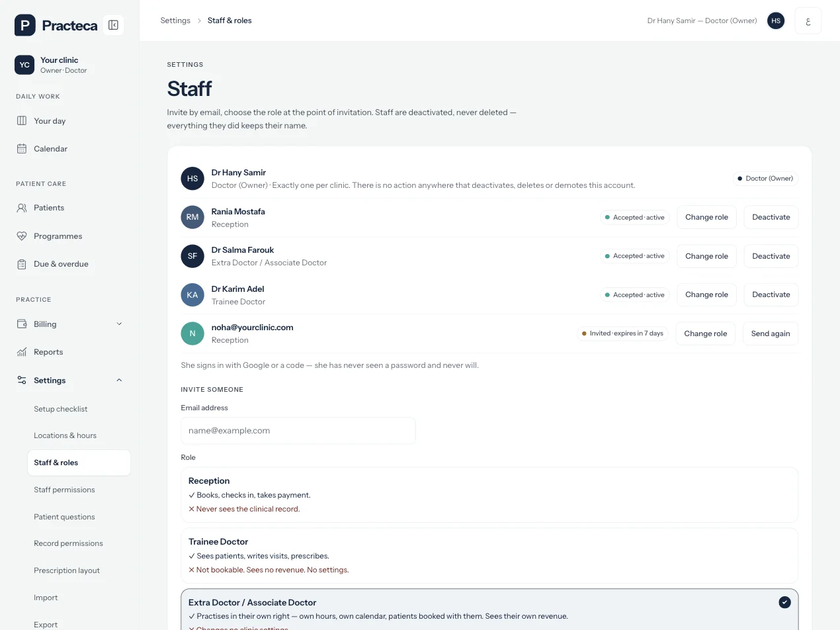Expand the Billing submenu chevron

(x=119, y=324)
